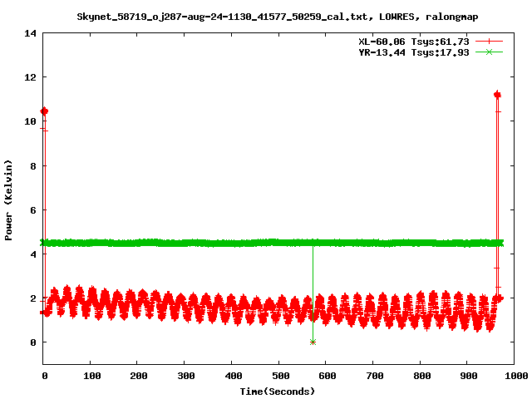
Task: Click the 'Power (Kelvin)' y-axis label
Action: pos(8,200)
